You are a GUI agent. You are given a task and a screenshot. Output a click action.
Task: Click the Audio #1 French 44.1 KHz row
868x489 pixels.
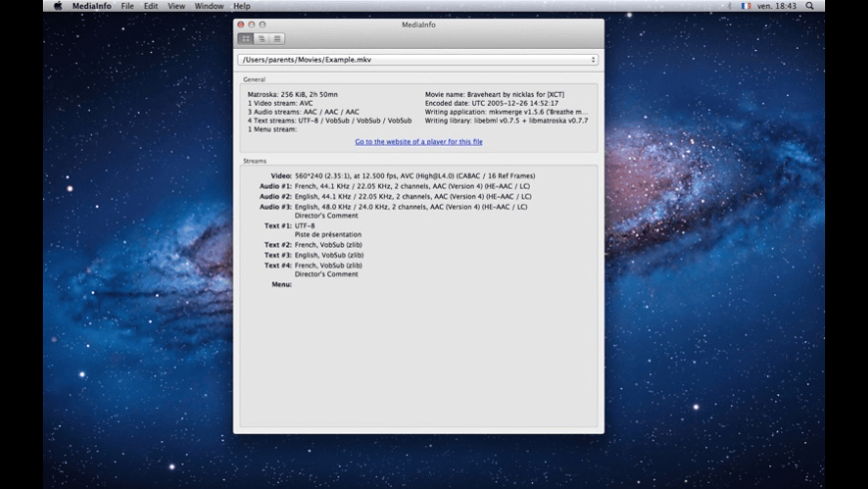click(x=395, y=187)
